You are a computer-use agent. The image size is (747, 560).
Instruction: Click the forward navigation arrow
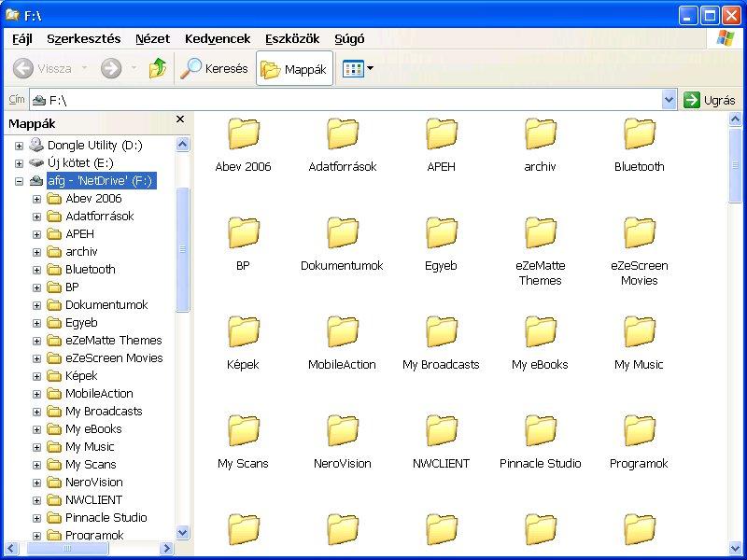[111, 68]
